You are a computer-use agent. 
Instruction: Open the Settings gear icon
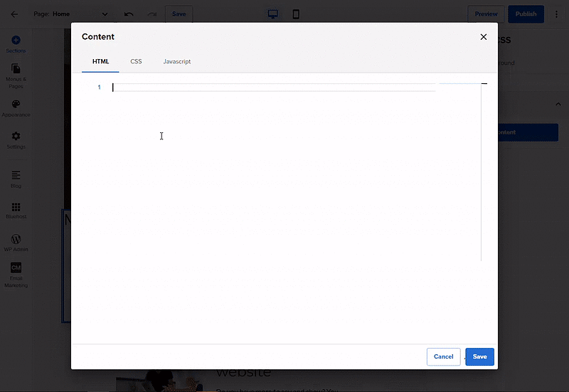[x=16, y=136]
